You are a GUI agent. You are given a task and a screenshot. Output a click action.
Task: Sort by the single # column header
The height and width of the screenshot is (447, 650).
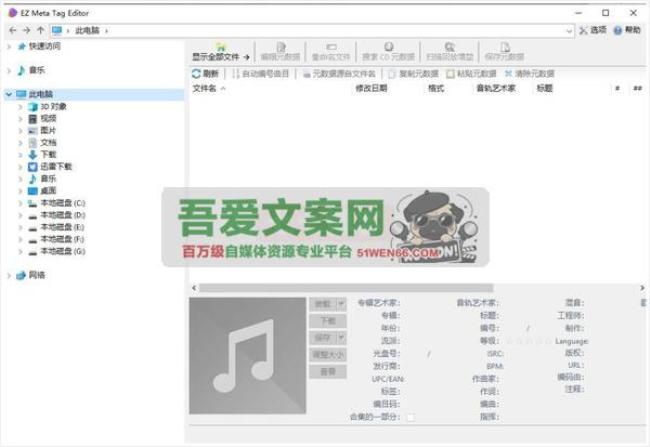(617, 88)
